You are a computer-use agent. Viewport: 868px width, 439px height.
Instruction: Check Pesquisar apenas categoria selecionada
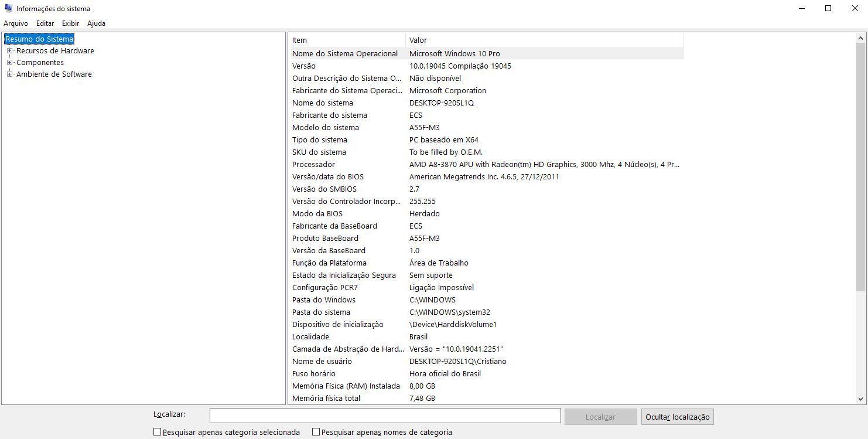[157, 432]
